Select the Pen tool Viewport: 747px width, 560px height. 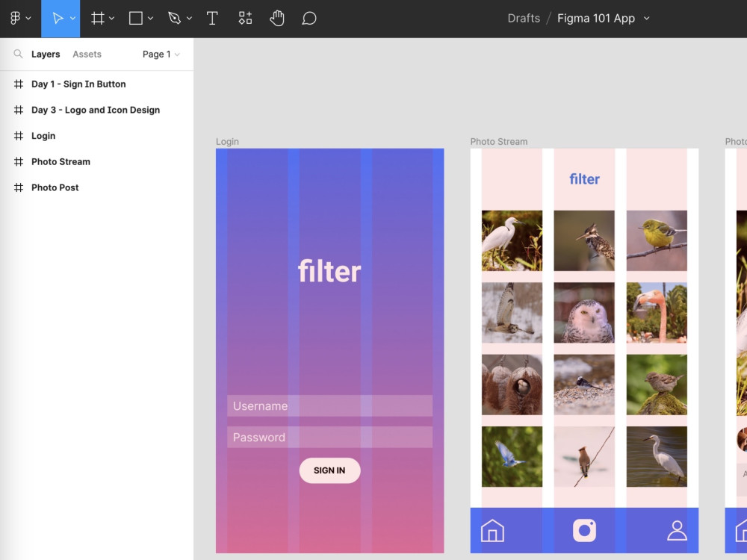pos(174,18)
